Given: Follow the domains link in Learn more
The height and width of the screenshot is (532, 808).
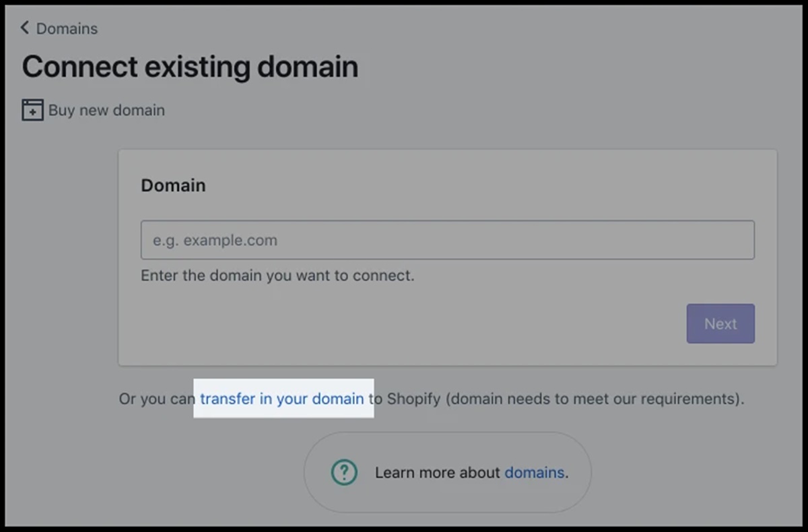Looking at the screenshot, I should click(534, 473).
